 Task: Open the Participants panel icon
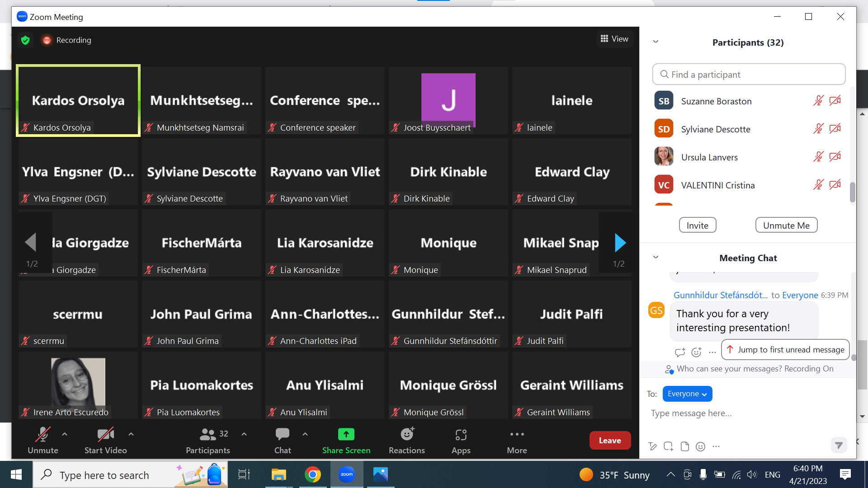click(208, 434)
